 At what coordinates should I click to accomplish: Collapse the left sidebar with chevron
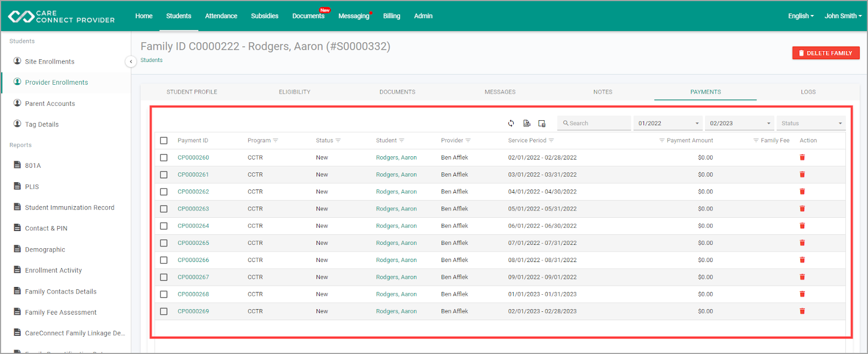(131, 61)
